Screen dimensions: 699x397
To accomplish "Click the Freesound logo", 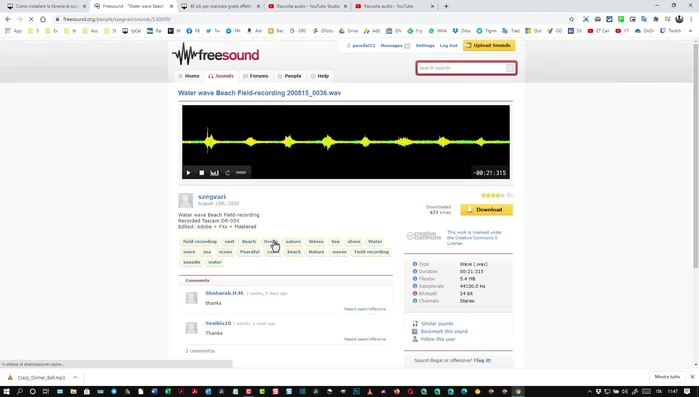I will [x=216, y=54].
